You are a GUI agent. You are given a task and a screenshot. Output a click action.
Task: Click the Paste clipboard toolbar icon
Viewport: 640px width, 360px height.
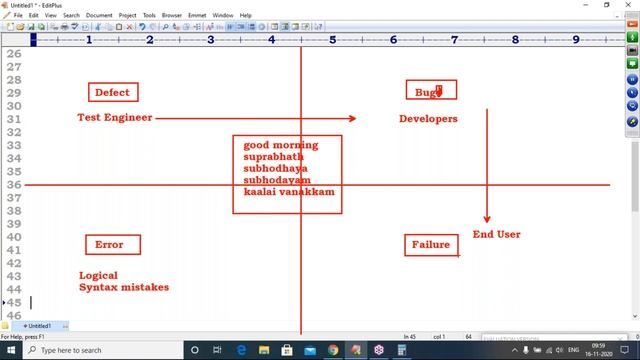pyautogui.click(x=119, y=27)
